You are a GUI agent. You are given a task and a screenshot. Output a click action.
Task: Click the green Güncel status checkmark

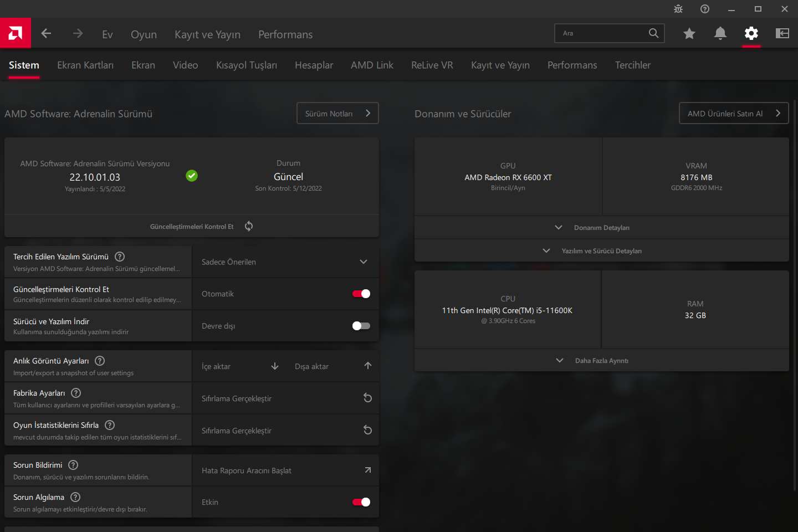point(192,176)
